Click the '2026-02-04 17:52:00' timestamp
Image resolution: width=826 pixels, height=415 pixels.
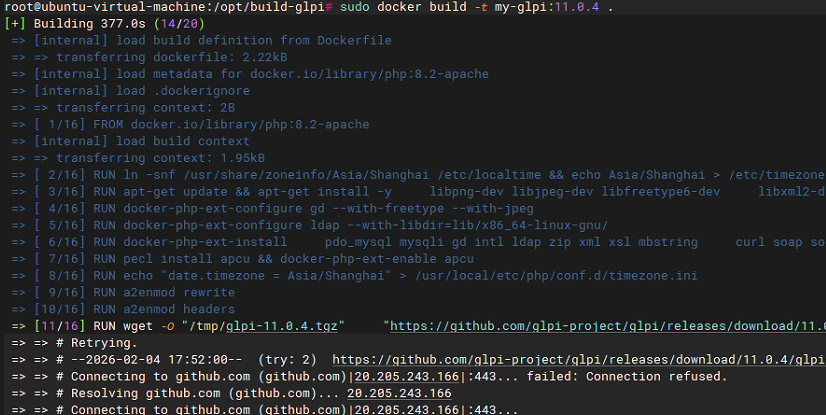click(x=156, y=360)
